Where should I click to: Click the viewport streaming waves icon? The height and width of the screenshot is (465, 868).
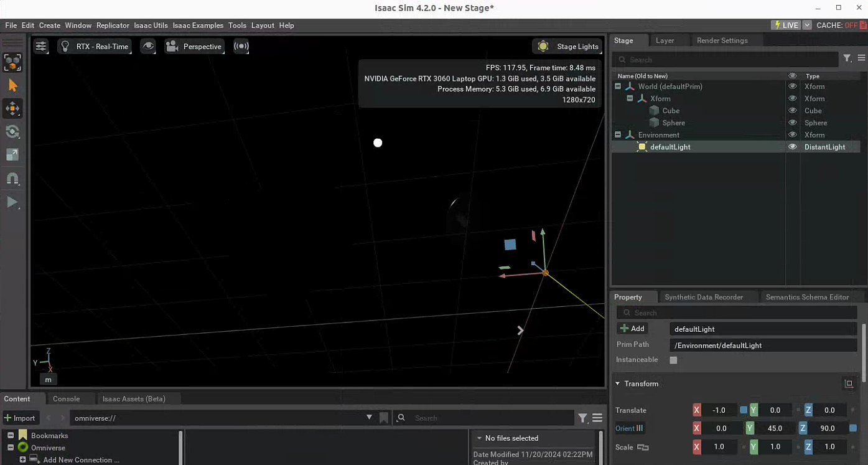pyautogui.click(x=241, y=46)
